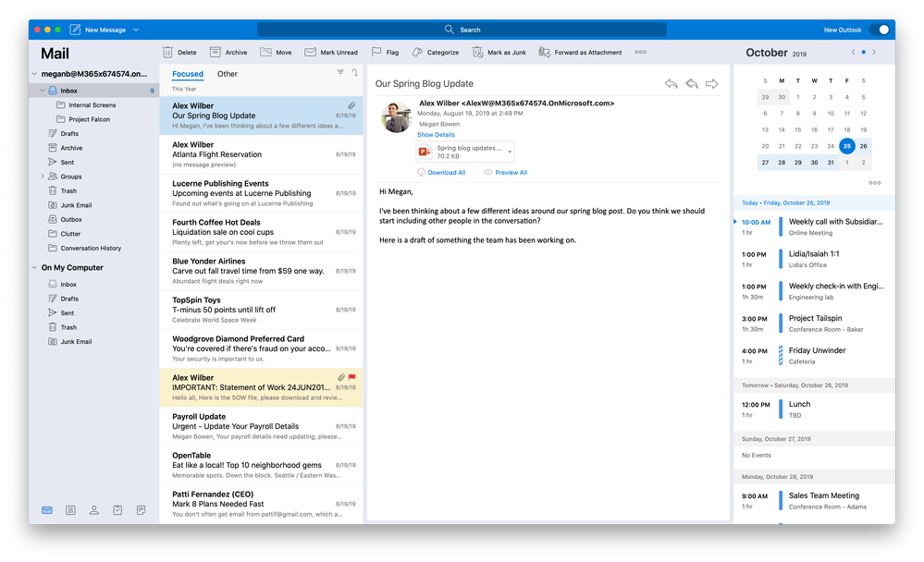Viewport: 924px width, 562px height.
Task: Select October 31 in mini calendar
Action: pos(831,163)
